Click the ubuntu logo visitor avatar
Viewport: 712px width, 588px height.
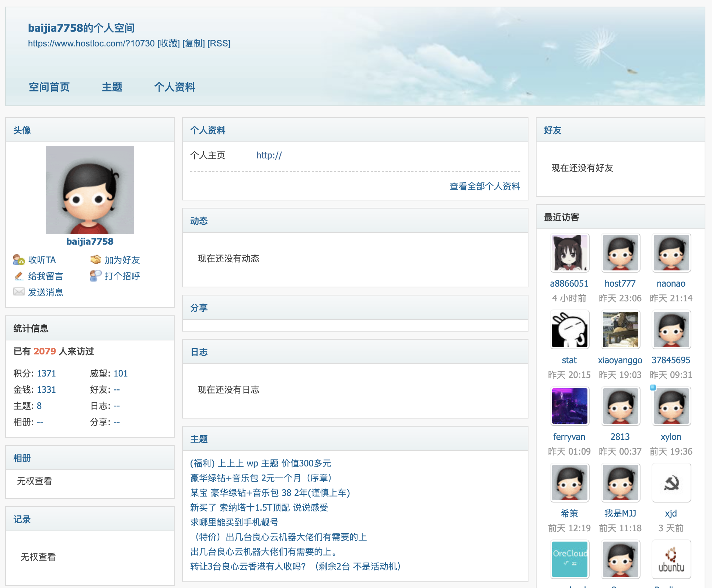[671, 559]
